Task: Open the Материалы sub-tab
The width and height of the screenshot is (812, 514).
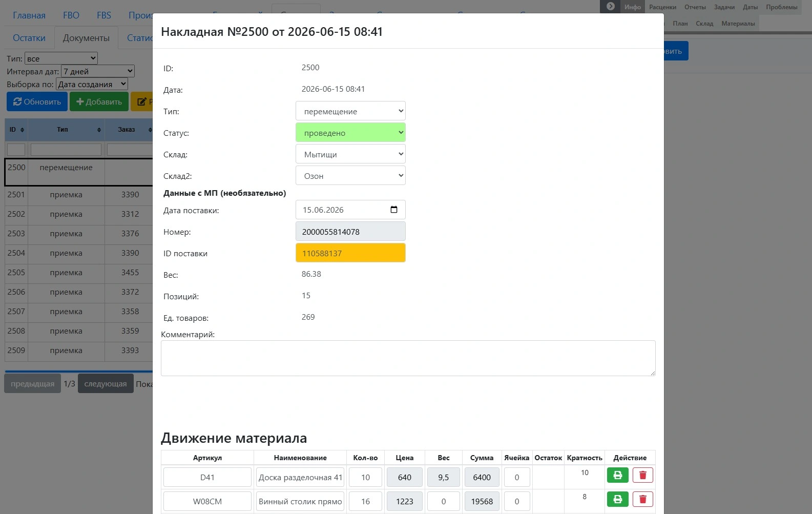Action: [738, 24]
